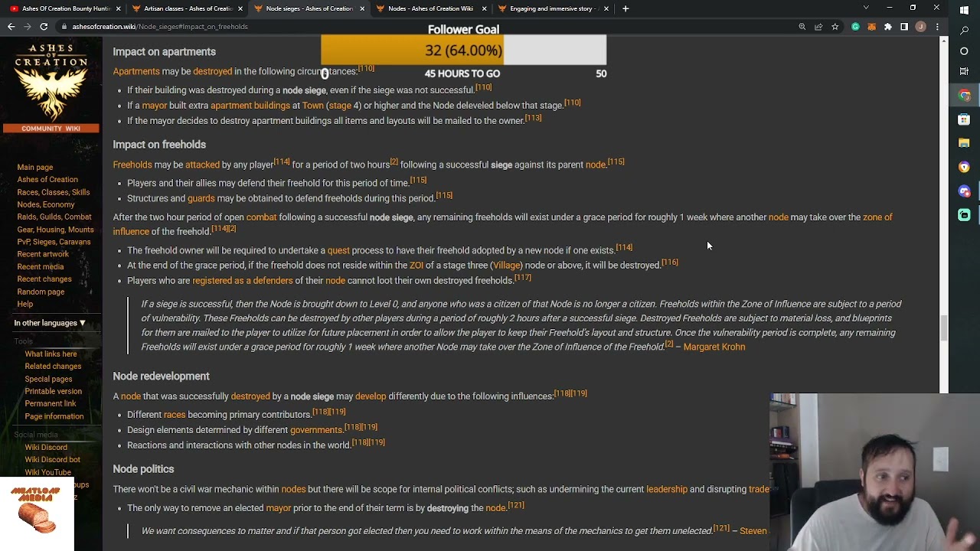Expand the In other languages menu
980x551 pixels.
click(50, 323)
